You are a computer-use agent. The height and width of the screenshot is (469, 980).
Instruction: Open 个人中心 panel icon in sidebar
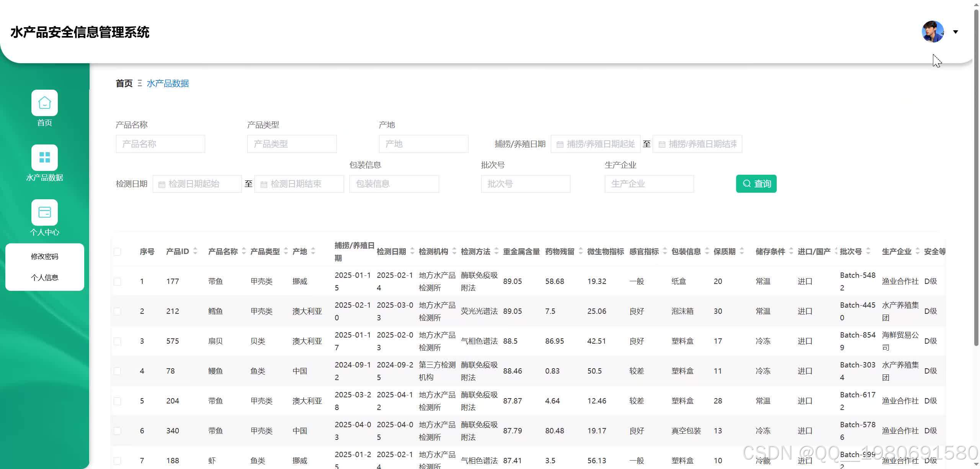[44, 212]
